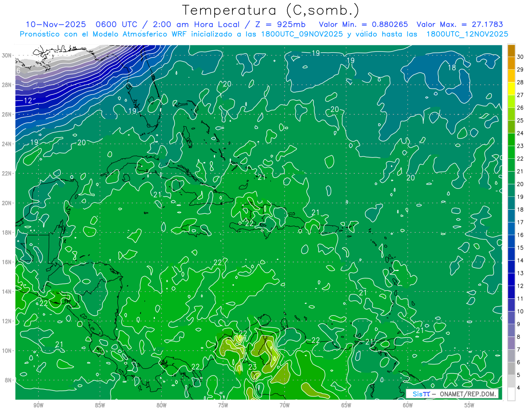This screenshot has height=411, width=532.
Task: Click the '85W' longitude axis label
Action: [x=100, y=405]
